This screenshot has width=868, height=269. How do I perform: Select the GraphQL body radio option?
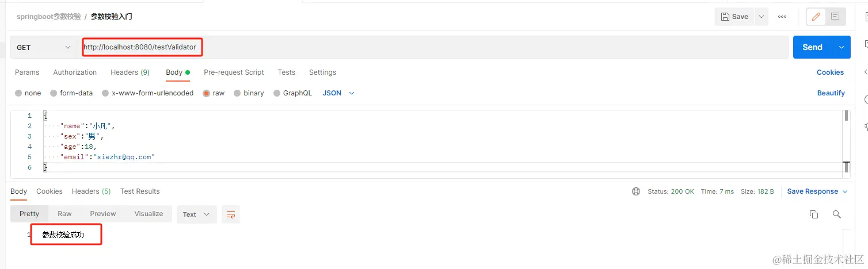[x=277, y=93]
